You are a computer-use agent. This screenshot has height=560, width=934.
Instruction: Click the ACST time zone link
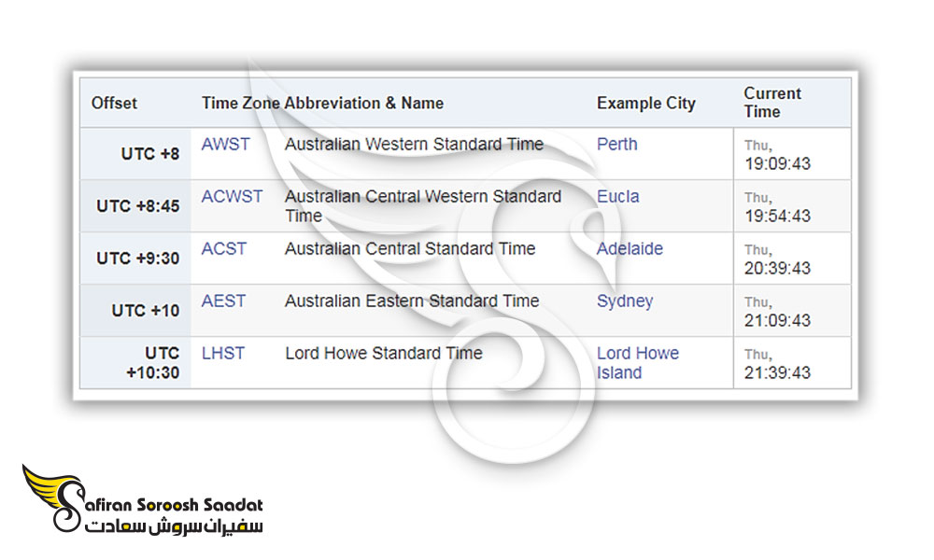tap(224, 249)
